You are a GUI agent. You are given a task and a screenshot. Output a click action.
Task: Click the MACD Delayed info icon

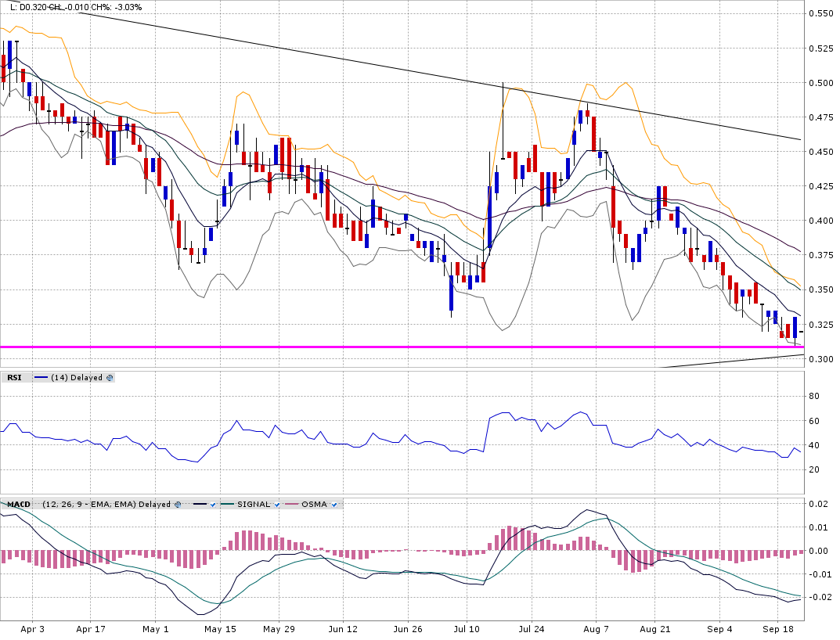[177, 505]
